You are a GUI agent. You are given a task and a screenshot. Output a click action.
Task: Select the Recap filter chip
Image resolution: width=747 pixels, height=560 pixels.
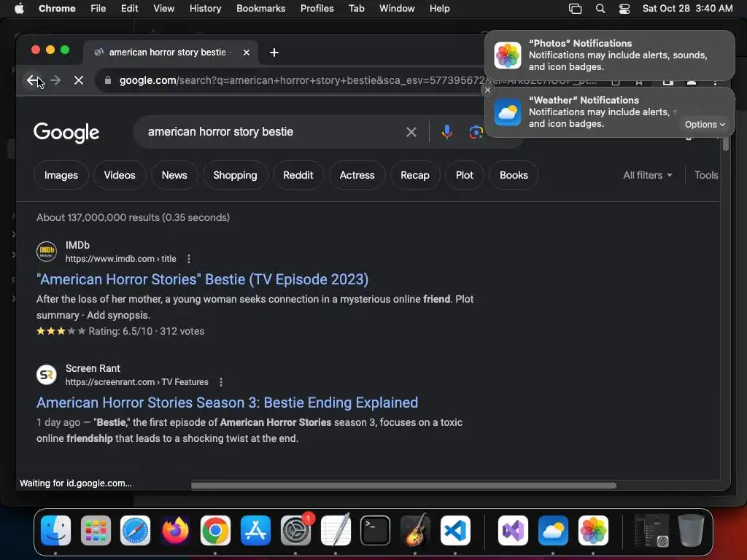(415, 175)
